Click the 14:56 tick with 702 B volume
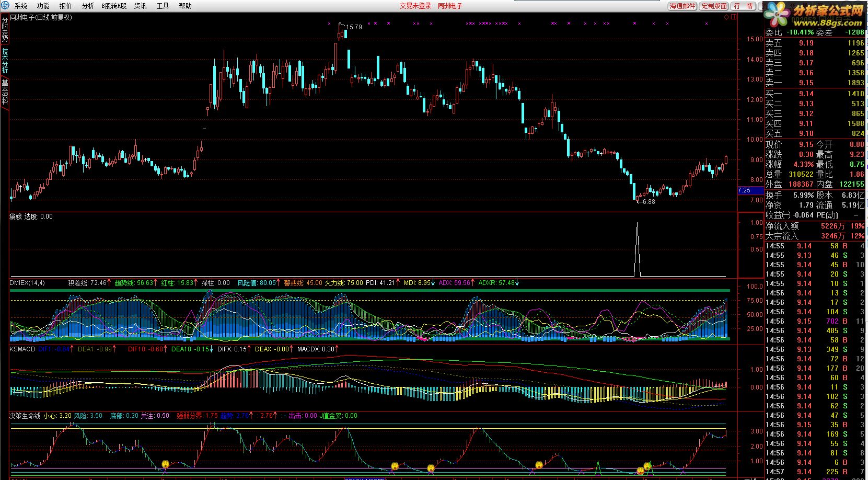Screen dimensions: 868x480 pos(815,321)
